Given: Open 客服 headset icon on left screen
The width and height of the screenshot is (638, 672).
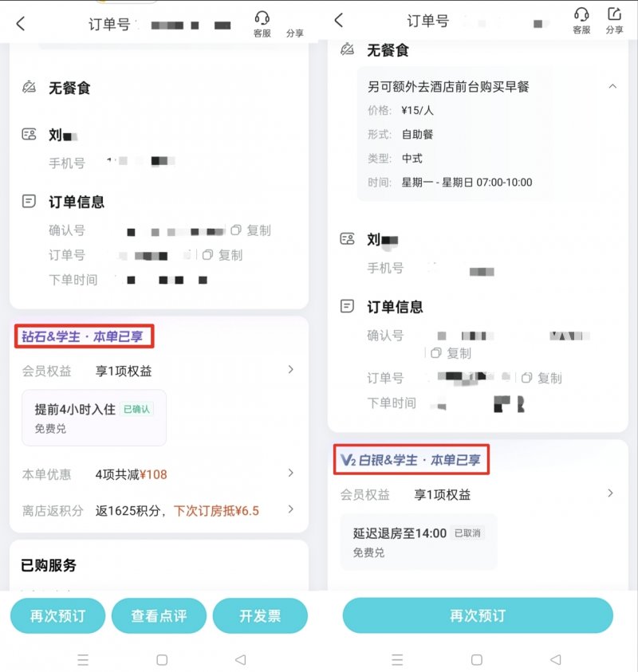Looking at the screenshot, I should (262, 24).
